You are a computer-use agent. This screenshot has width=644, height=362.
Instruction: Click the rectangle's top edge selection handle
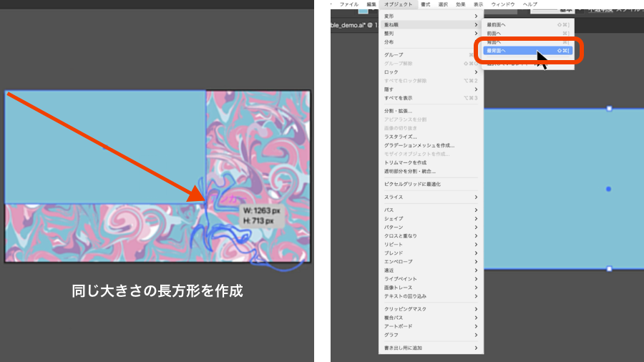click(609, 109)
